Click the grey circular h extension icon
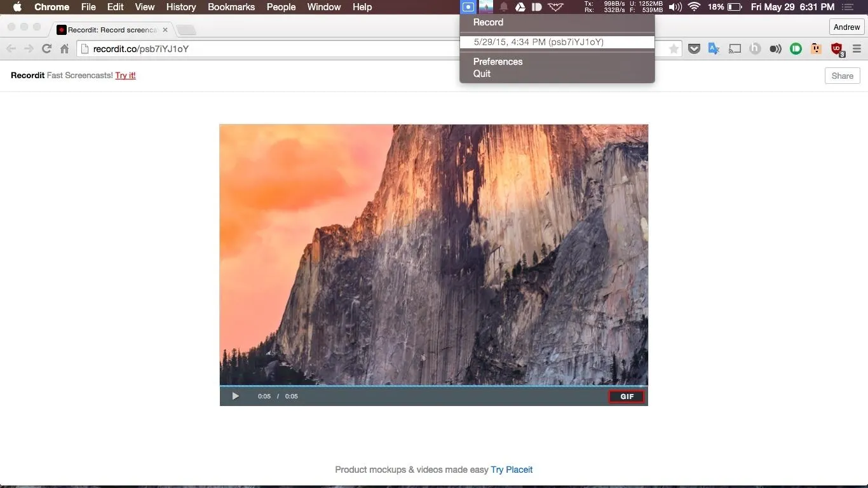This screenshot has height=488, width=868. (755, 49)
